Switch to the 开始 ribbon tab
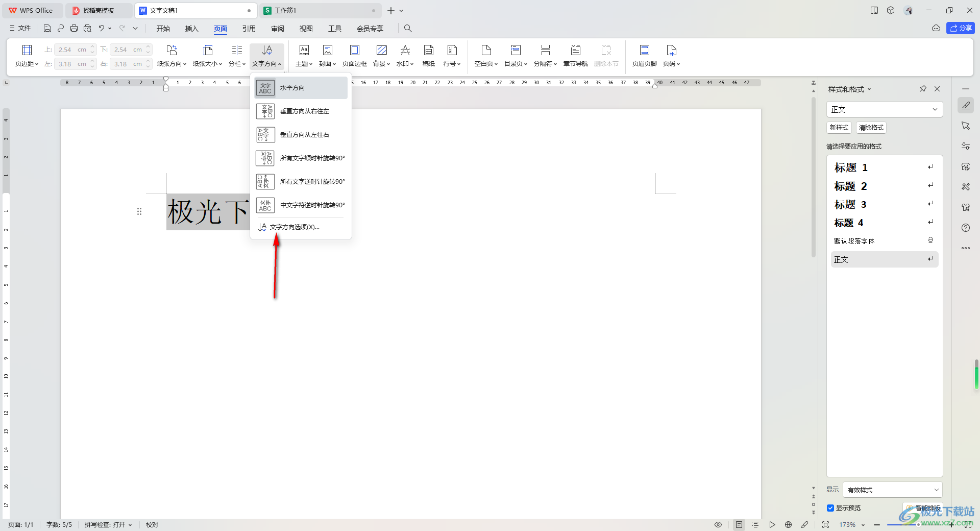Image resolution: width=980 pixels, height=531 pixels. pos(163,29)
